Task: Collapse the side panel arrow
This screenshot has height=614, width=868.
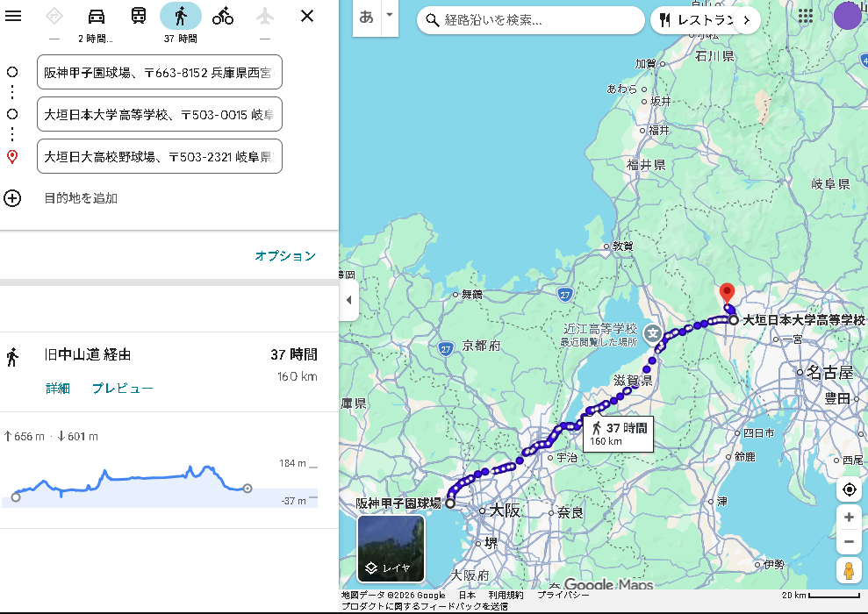Action: point(348,300)
